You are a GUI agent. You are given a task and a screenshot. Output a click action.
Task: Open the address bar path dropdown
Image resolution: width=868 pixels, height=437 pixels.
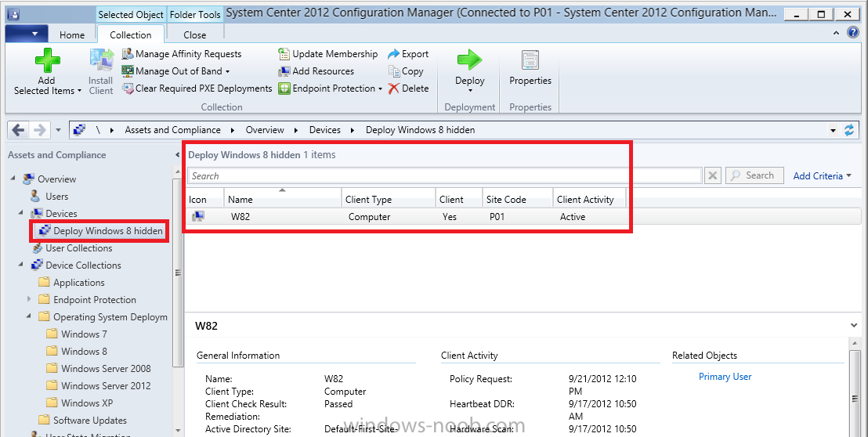tap(833, 131)
